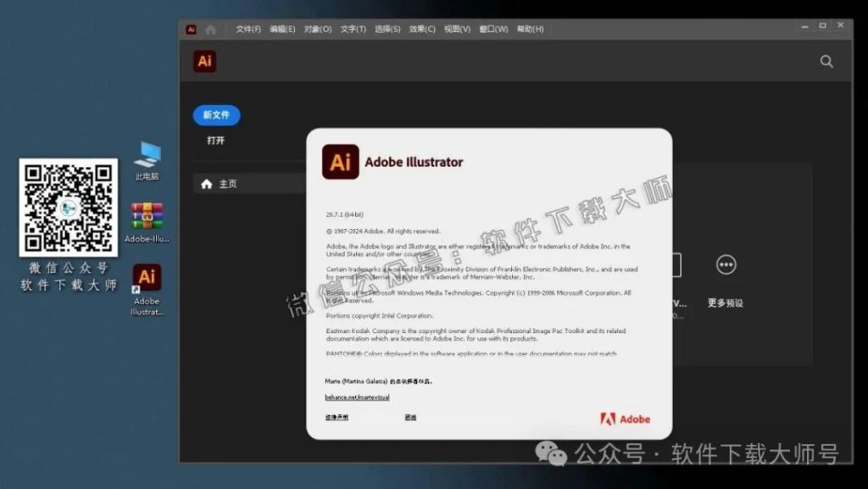
Task: Click the blue 新文件 button
Action: point(216,115)
